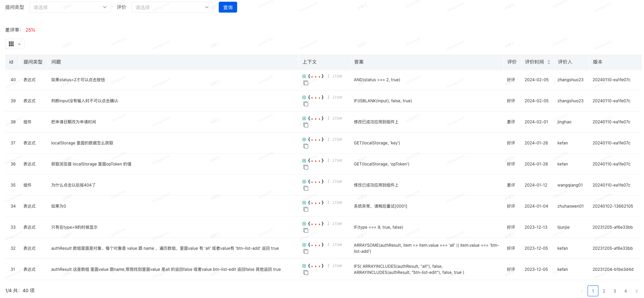Click answer 系统异常，请稍后重试[0001]
This screenshot has height=298, width=644.
tap(380, 206)
